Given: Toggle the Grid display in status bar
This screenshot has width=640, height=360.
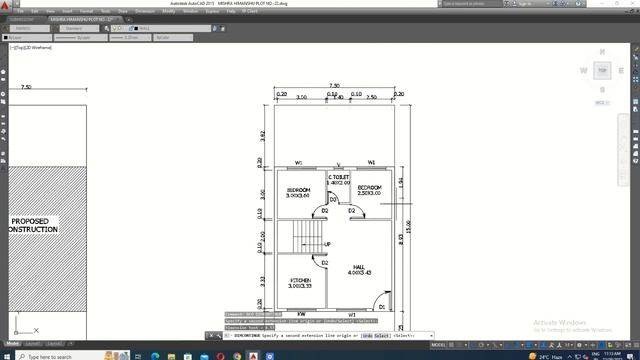Looking at the screenshot, I should coord(451,345).
